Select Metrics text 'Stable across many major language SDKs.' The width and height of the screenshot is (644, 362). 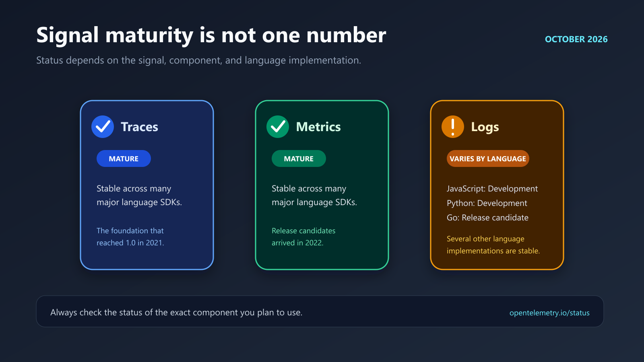[314, 195]
